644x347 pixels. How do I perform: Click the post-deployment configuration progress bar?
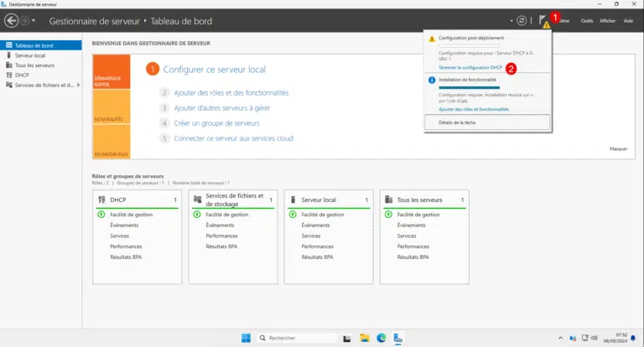[x=469, y=45]
